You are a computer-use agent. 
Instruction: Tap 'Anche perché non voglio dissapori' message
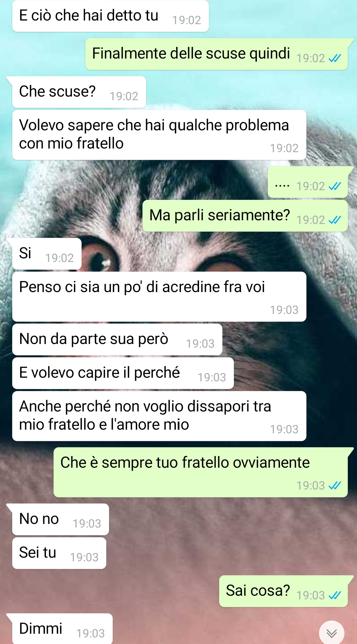159,416
